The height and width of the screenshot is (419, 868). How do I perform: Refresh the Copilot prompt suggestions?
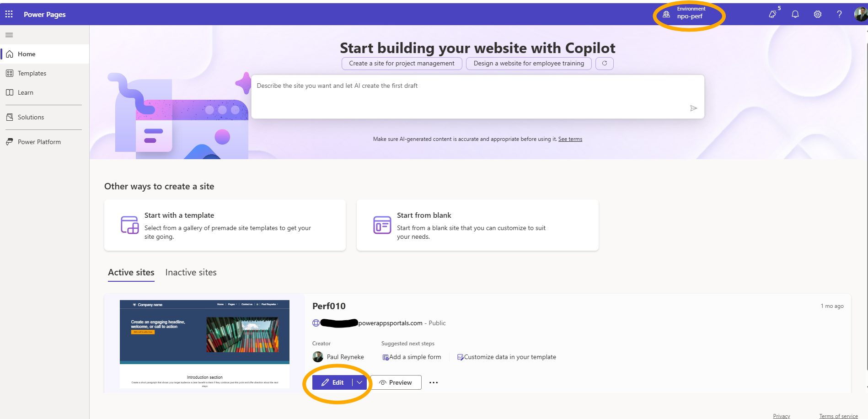(x=605, y=64)
